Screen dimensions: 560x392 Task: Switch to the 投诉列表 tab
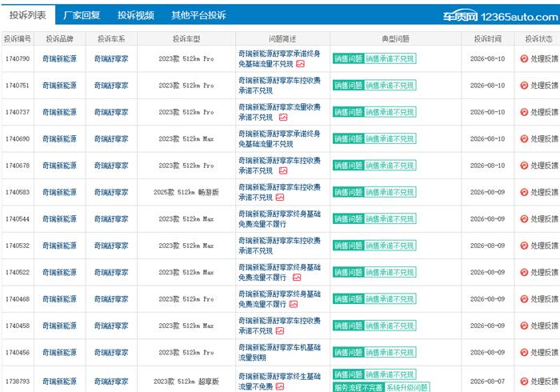(28, 15)
